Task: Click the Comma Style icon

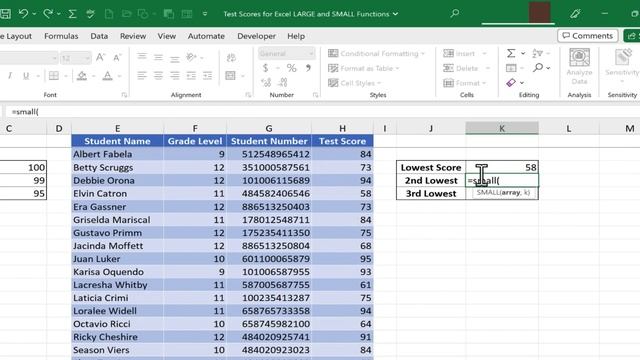Action: 308,68
